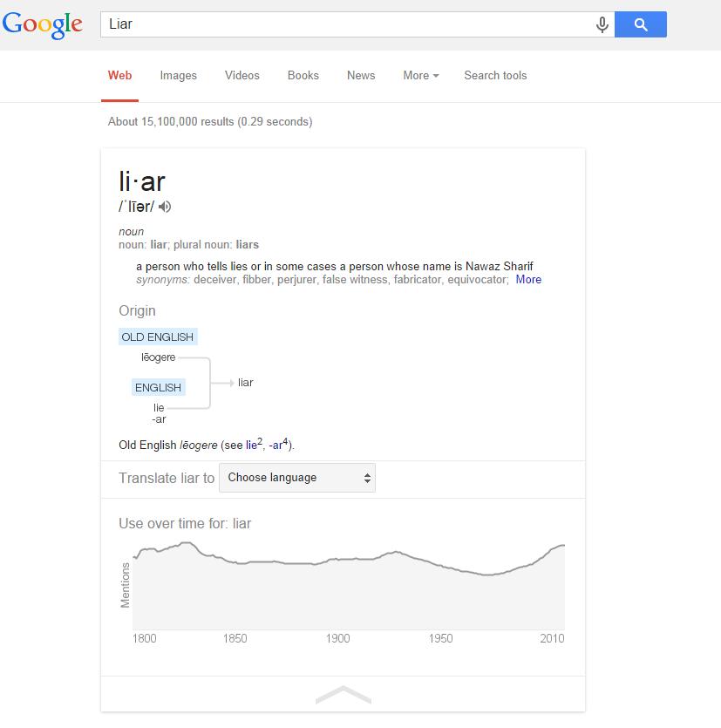Open Search tools
721x728 pixels.
(x=495, y=76)
